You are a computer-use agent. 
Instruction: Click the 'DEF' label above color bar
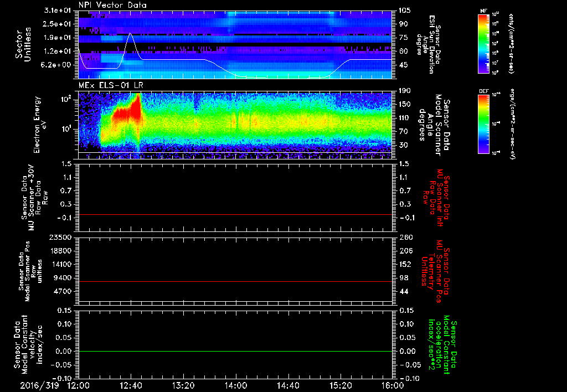coord(483,91)
